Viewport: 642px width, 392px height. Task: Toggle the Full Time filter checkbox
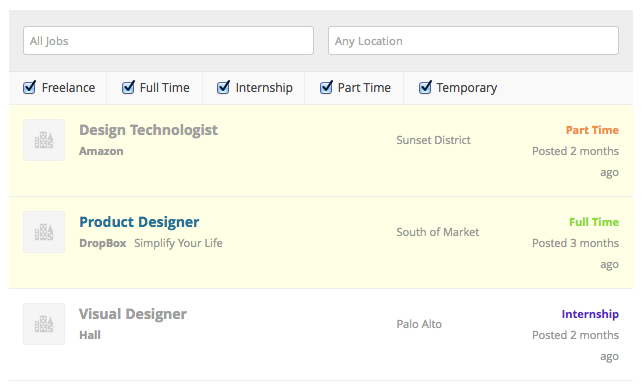tap(128, 87)
